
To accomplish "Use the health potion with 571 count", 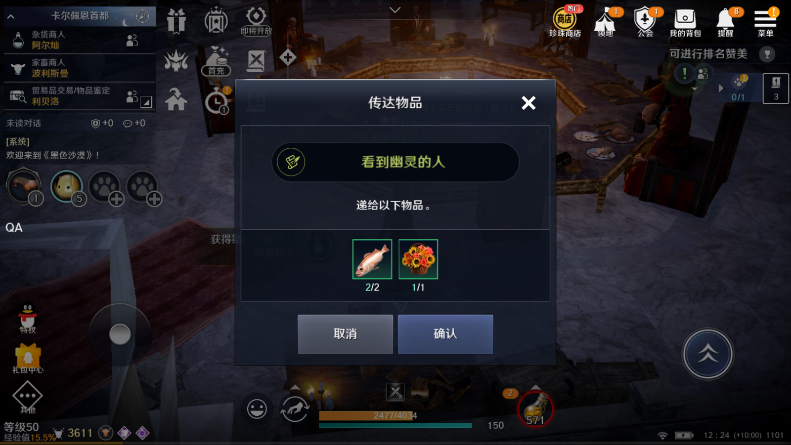I will coord(535,409).
